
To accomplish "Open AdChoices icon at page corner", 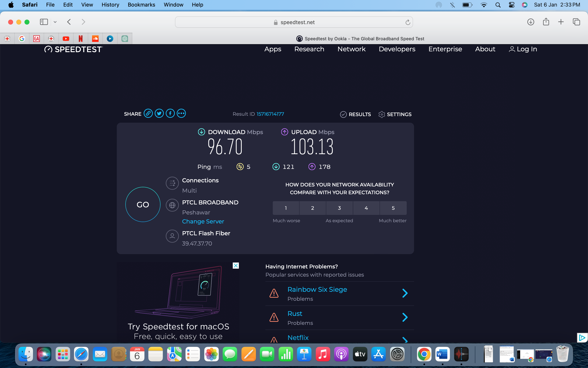I will pyautogui.click(x=582, y=338).
